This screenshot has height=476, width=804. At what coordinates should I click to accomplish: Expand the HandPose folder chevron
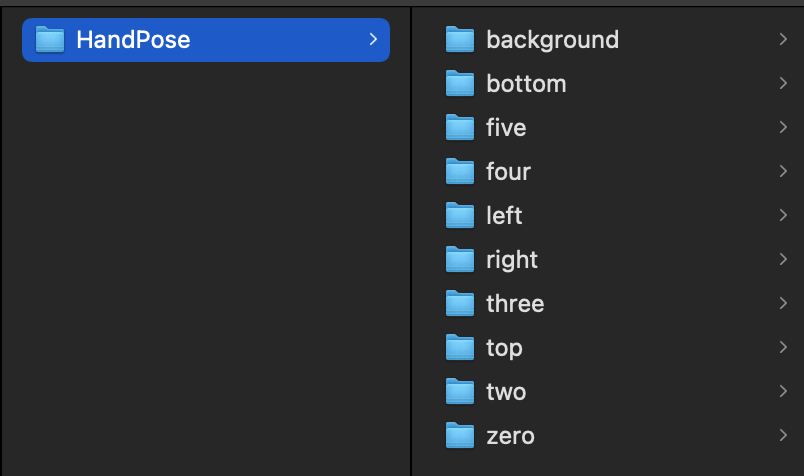373,40
